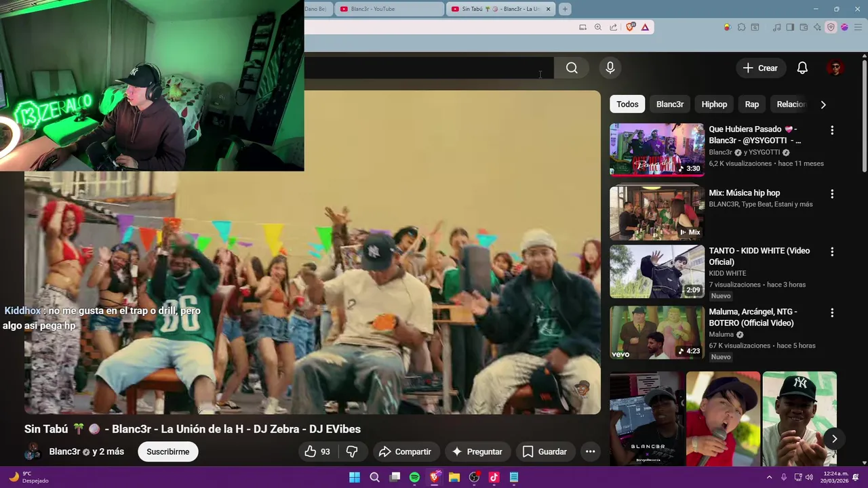Show hidden system tray icons chevron
The width and height of the screenshot is (868, 488).
click(x=769, y=477)
